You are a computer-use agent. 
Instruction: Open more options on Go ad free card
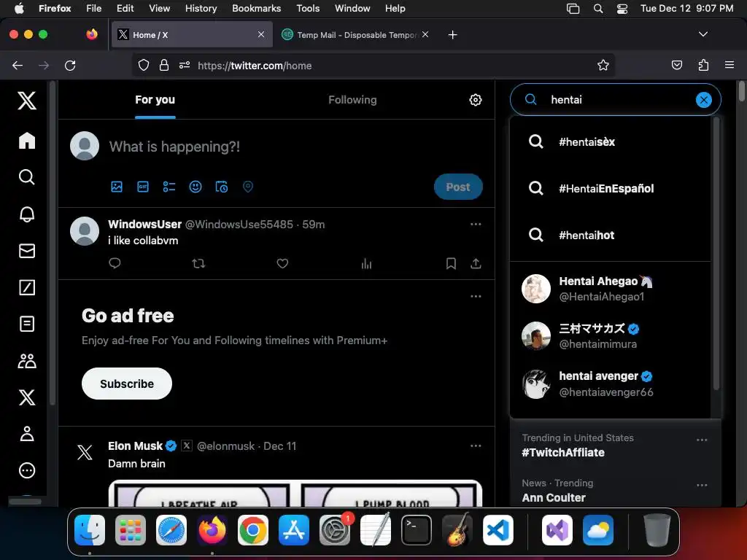point(476,296)
